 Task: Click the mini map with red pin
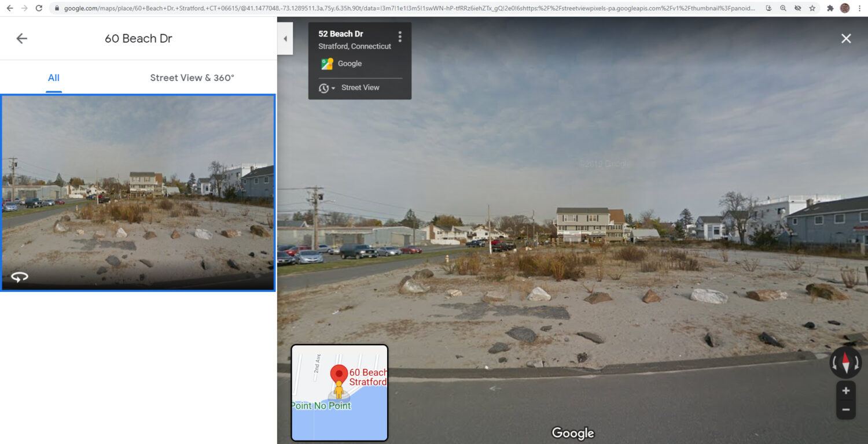(x=339, y=393)
